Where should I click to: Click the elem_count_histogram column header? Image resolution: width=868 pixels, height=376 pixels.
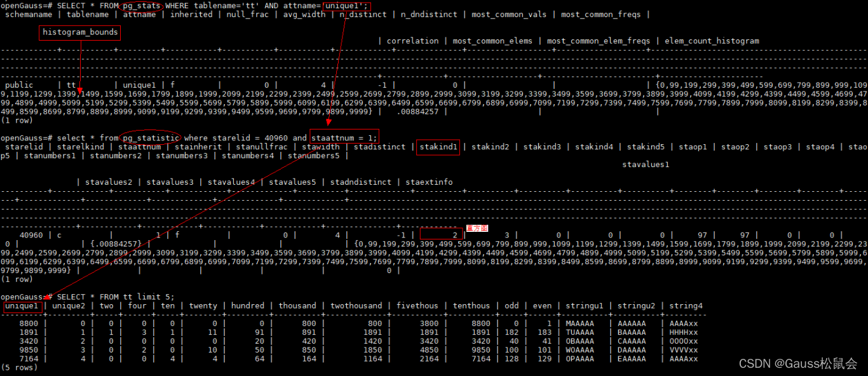click(x=712, y=41)
